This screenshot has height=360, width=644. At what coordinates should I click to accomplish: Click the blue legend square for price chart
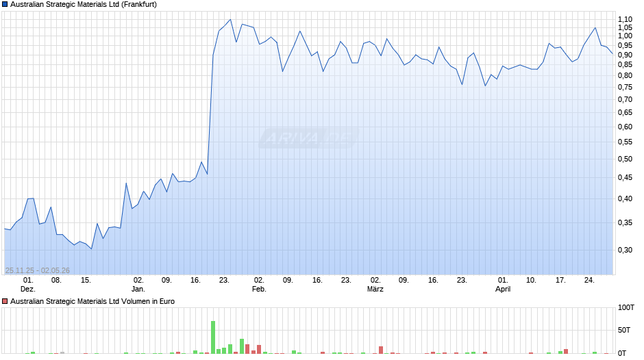(5, 5)
